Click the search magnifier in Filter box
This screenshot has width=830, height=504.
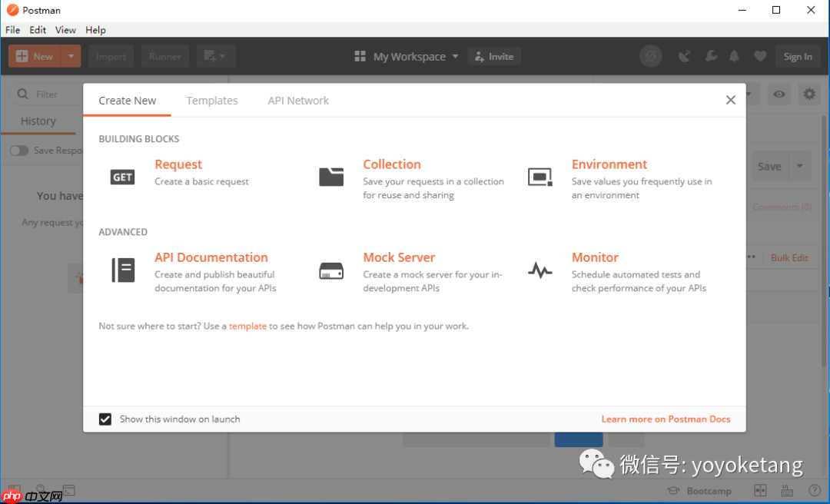[23, 94]
